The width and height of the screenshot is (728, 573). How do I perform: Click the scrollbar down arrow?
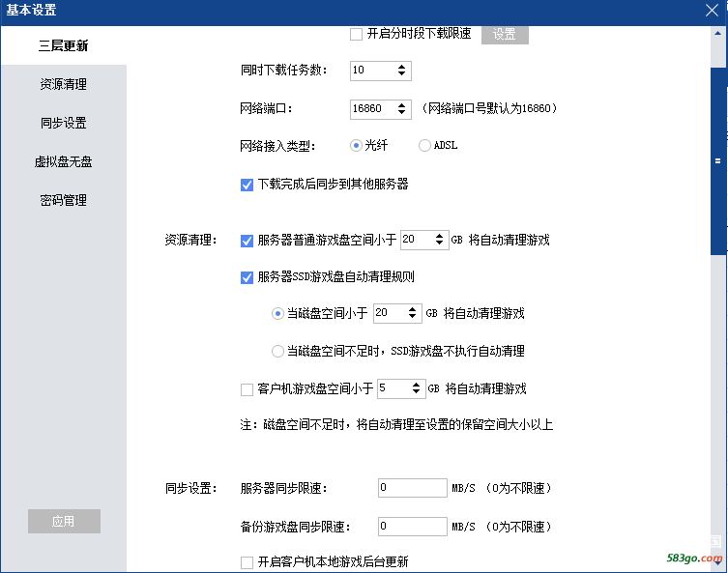(x=717, y=562)
